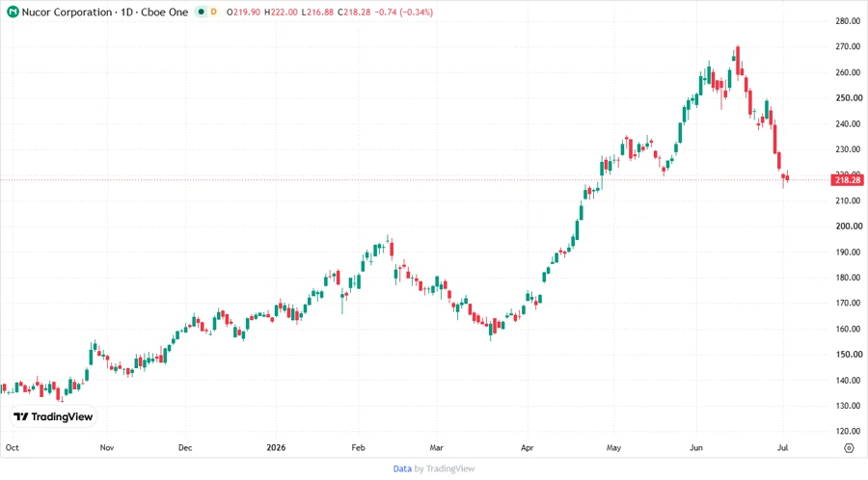Click the 210.00 price axis label

[848, 200]
